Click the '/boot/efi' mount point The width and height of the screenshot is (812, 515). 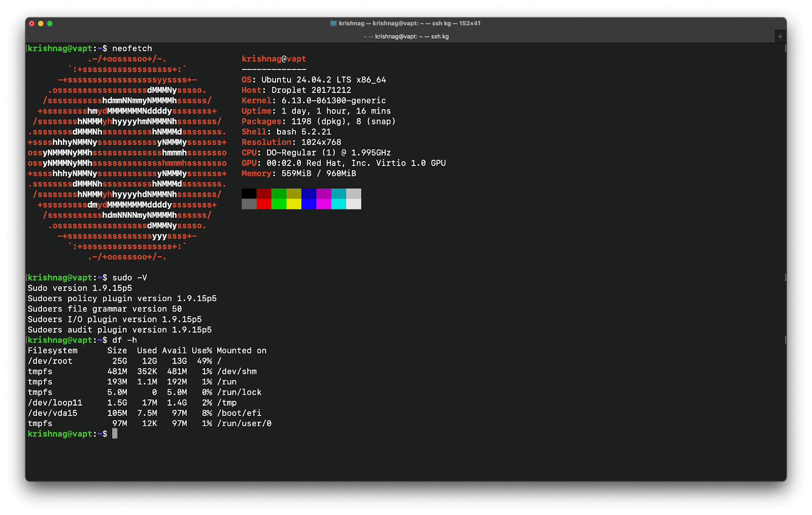click(x=240, y=413)
